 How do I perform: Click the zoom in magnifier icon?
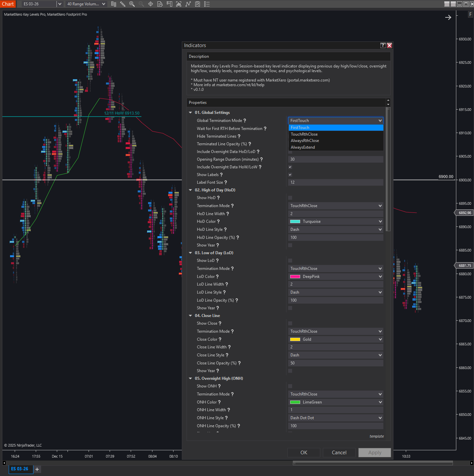(x=132, y=4)
